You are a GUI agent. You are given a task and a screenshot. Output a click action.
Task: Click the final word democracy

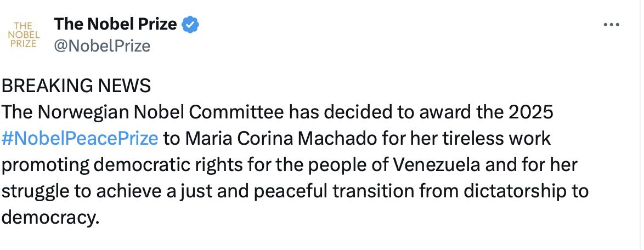click(x=49, y=217)
